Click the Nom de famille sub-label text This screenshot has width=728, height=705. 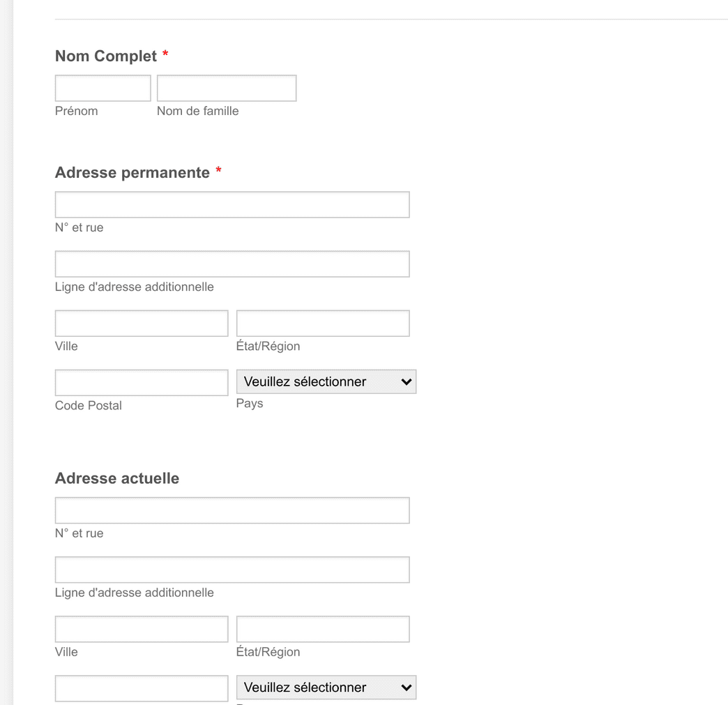tap(197, 111)
